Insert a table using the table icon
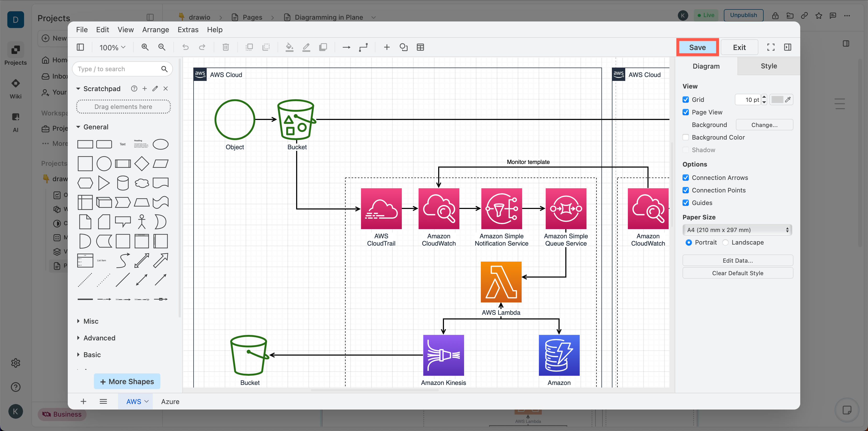 (x=420, y=47)
